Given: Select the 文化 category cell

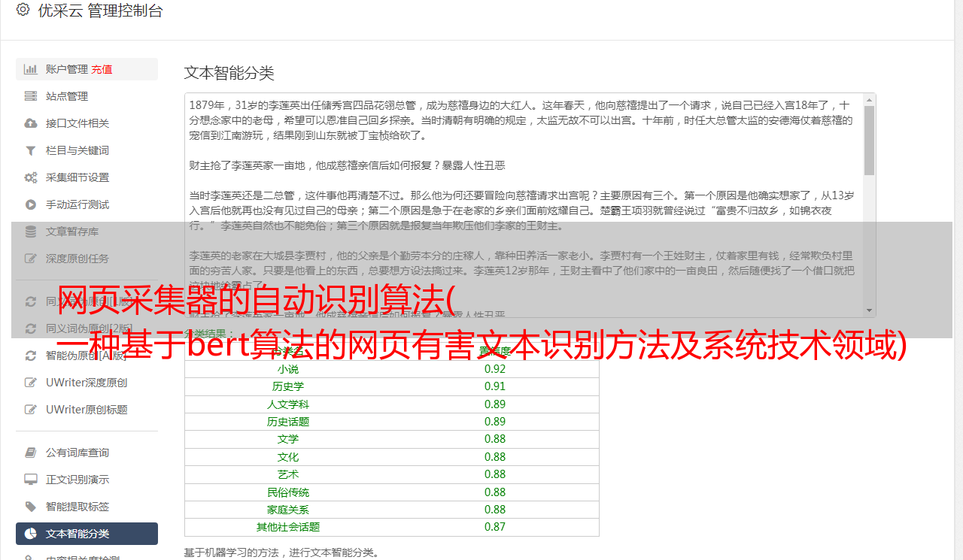Looking at the screenshot, I should (288, 457).
